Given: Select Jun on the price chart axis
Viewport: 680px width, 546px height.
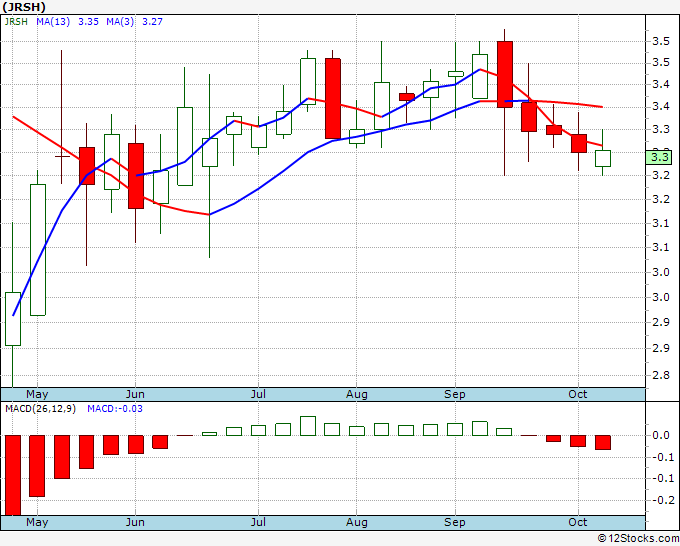Looking at the screenshot, I should click(135, 394).
